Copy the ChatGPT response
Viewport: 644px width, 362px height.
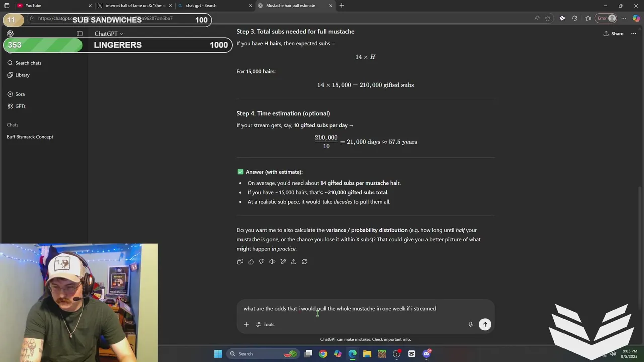240,262
